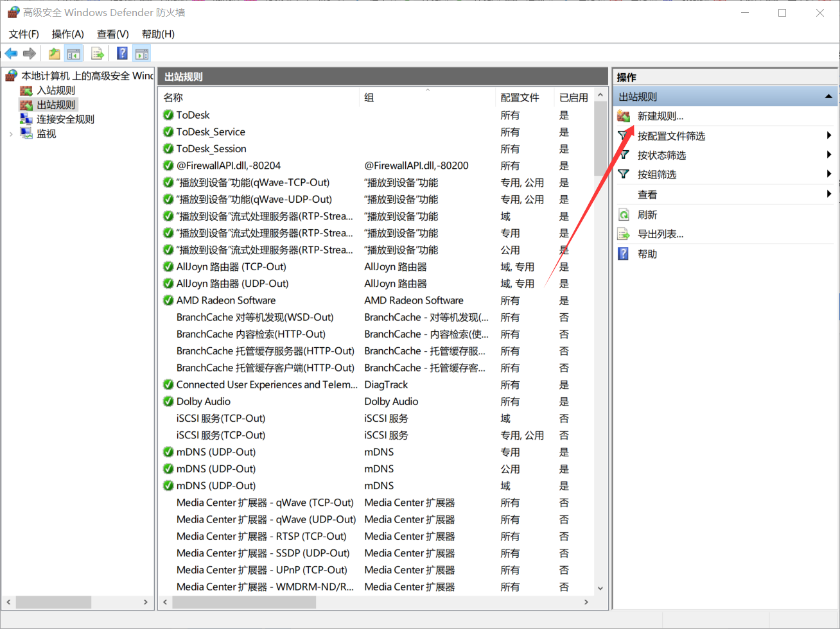Viewport: 840px width, 629px height.
Task: Click the export list toolbar icon
Action: click(x=98, y=54)
